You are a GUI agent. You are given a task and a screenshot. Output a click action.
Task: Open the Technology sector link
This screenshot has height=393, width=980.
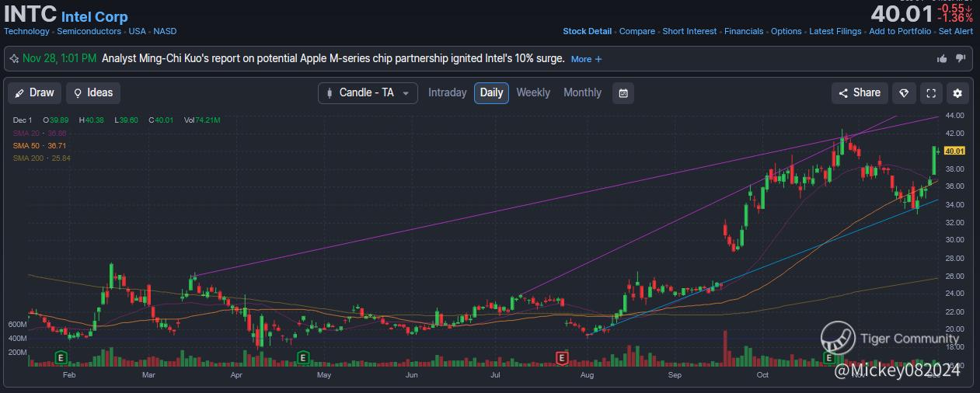click(26, 31)
